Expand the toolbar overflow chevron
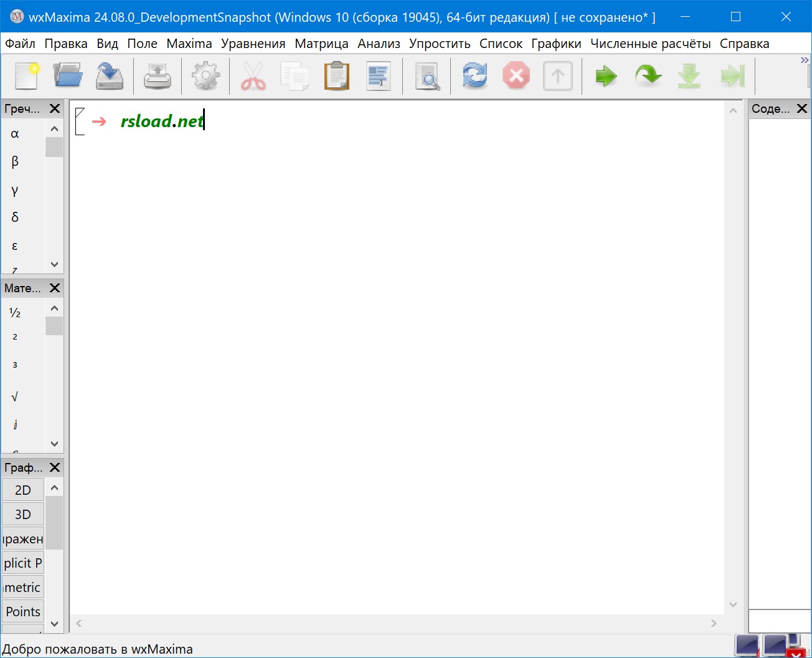 [x=805, y=60]
